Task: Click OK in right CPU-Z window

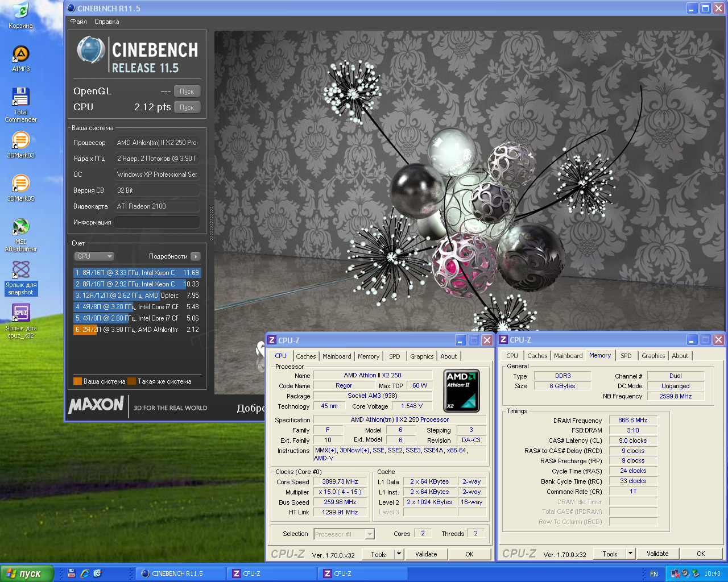Action: 701,554
